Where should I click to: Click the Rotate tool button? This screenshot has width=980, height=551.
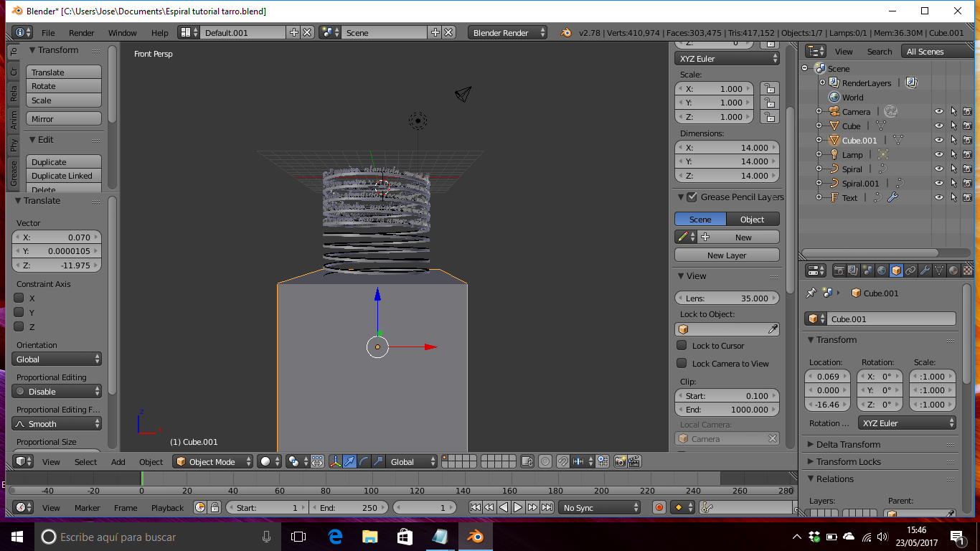tap(64, 86)
